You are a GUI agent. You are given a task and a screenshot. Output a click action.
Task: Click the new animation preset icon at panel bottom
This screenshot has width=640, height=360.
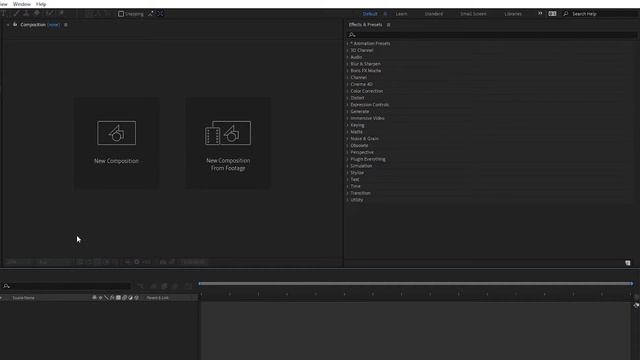click(x=628, y=263)
